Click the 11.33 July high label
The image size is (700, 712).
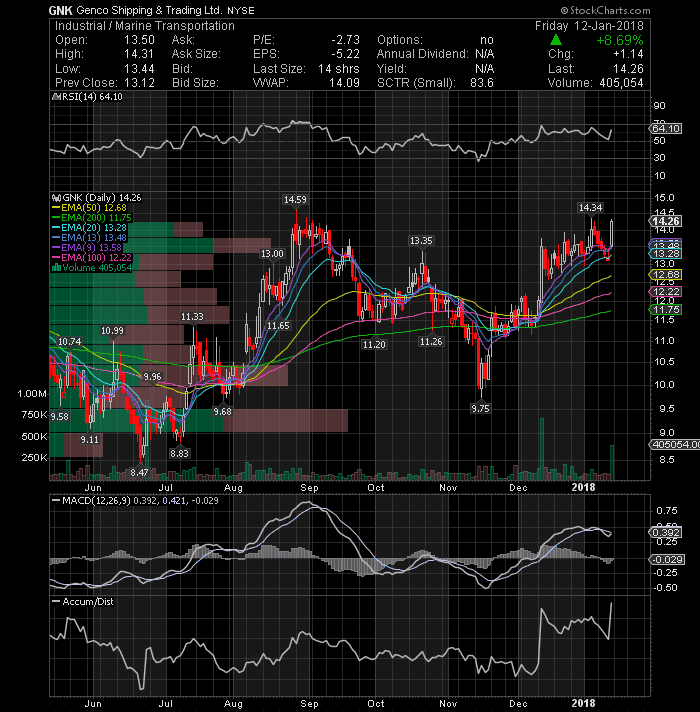tap(192, 316)
